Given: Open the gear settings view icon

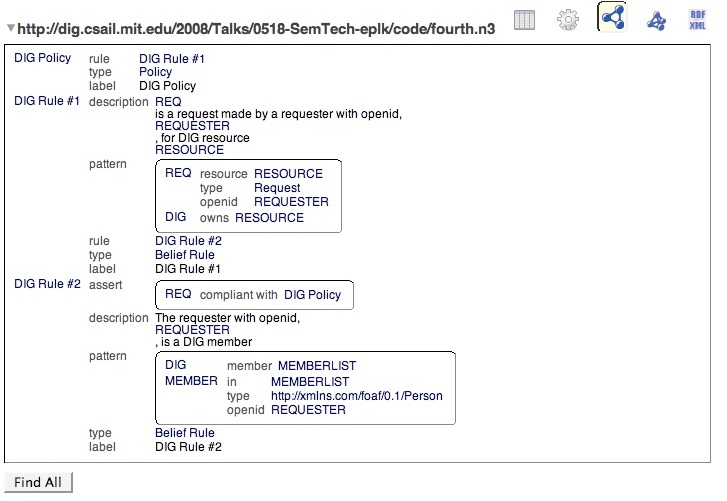Looking at the screenshot, I should pyautogui.click(x=568, y=20).
